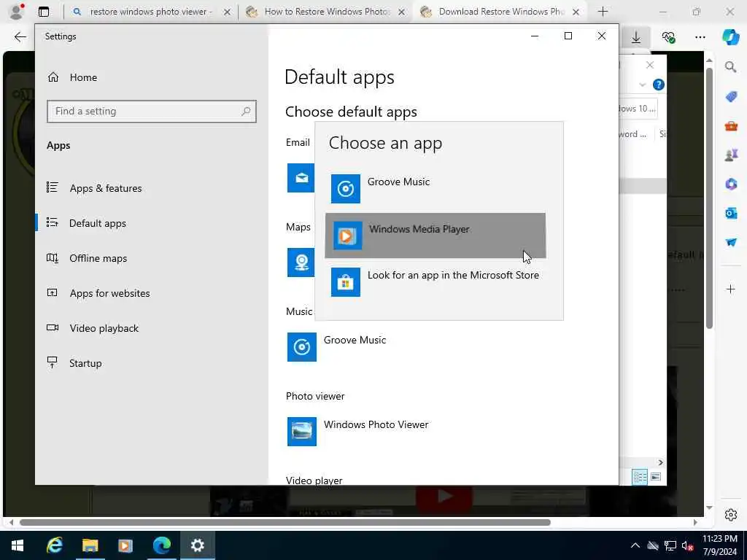
Task: Open Tools briefcase in Edge sidebar
Action: (x=731, y=126)
